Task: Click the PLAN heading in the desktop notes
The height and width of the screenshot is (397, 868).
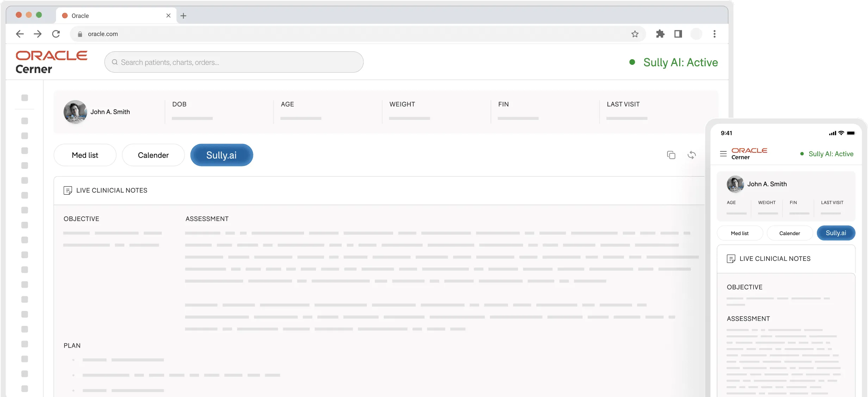Action: point(72,346)
